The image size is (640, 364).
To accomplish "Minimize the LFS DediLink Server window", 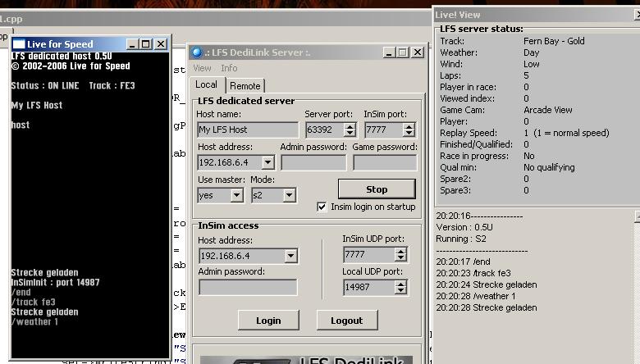I will pos(389,52).
